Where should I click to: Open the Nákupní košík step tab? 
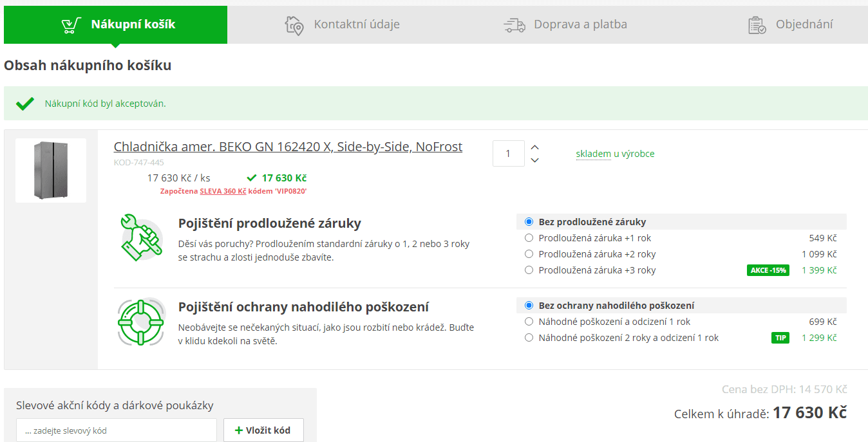(x=115, y=25)
